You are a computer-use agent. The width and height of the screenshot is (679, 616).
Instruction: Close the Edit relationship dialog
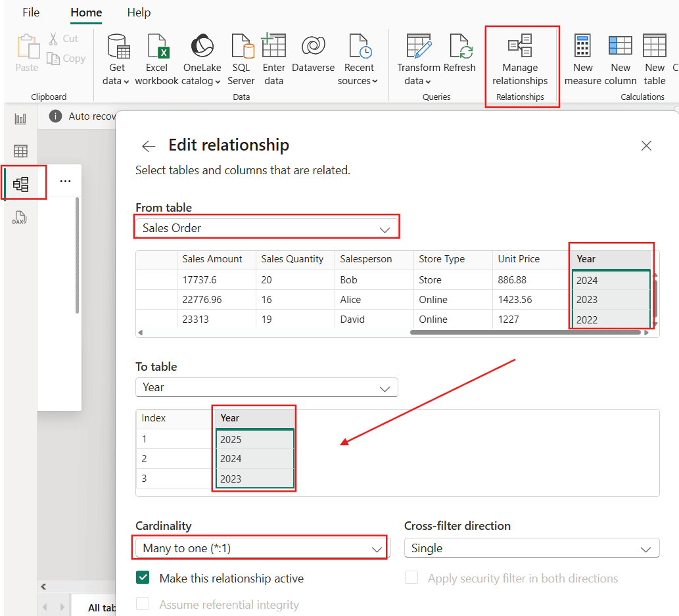click(646, 145)
